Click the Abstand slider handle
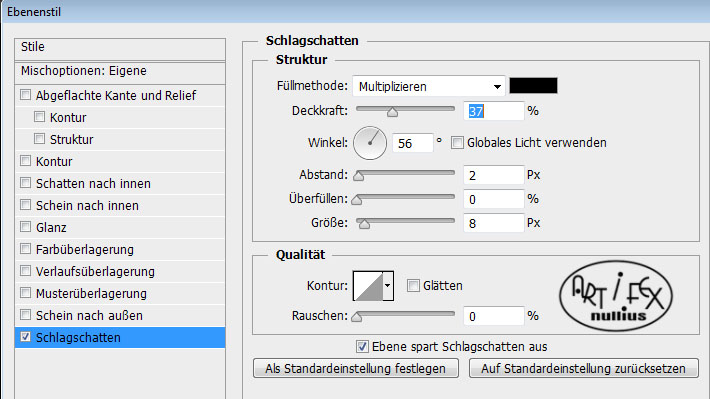710x399 pixels. pyautogui.click(x=359, y=176)
